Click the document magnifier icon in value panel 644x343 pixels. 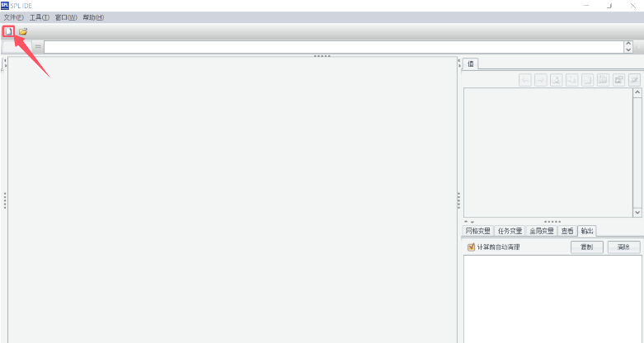pyautogui.click(x=556, y=80)
